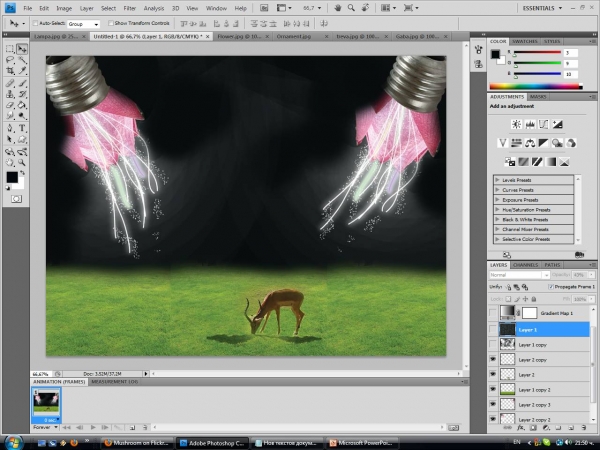Click the Windows Start orb
Screen dimensions: 600x450
tap(13, 442)
